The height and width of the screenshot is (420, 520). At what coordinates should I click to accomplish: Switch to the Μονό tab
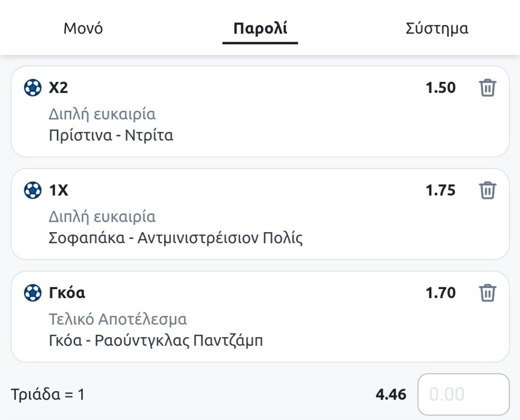coord(83,28)
